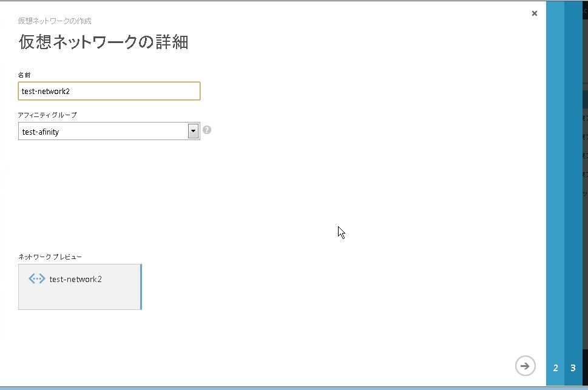Click the help question mark next to affinity group
The width and height of the screenshot is (588, 390).
207,130
